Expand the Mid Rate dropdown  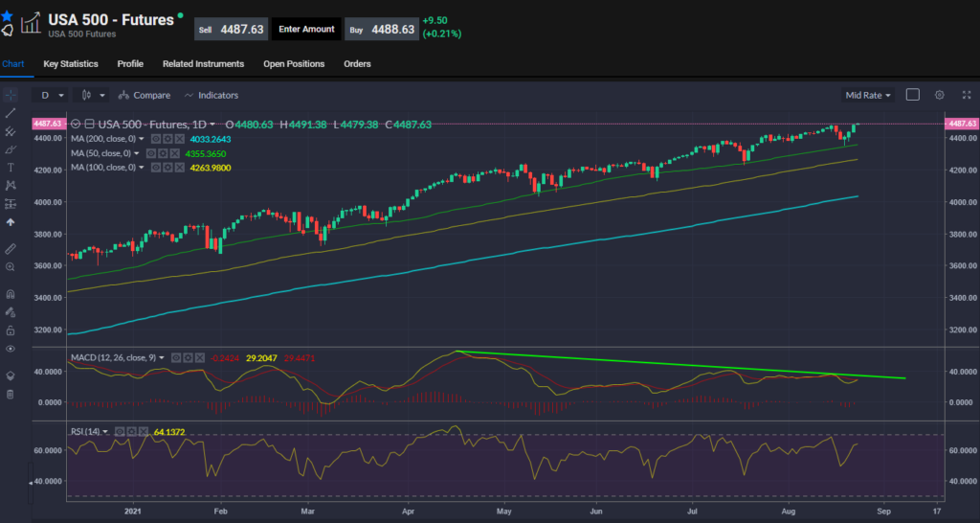point(868,95)
